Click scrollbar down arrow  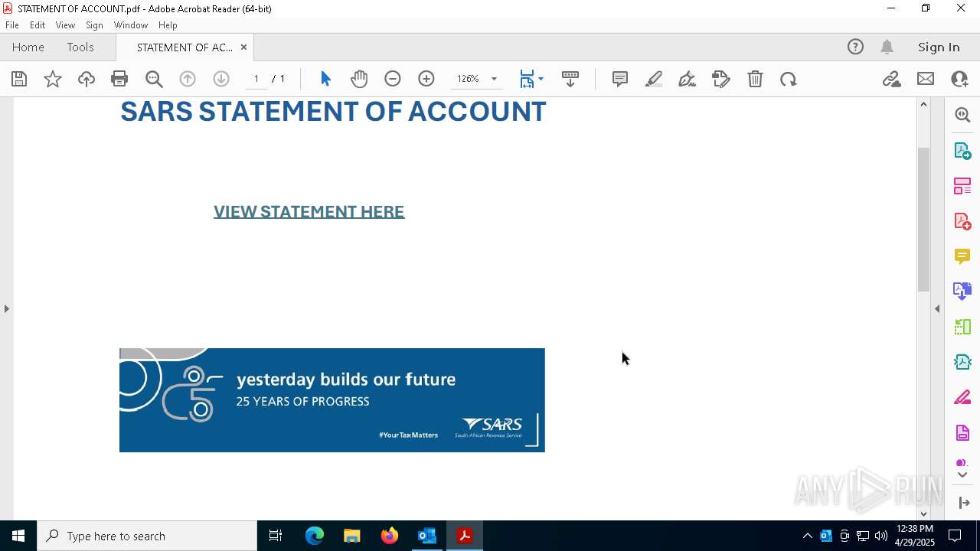pos(923,514)
